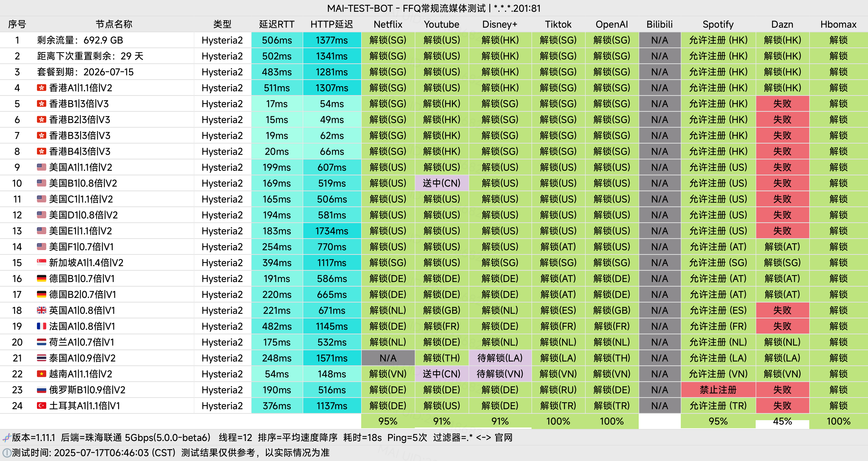Click the Hong Kong flag on 香港A1|1.1倍|V2 row
Image resolution: width=868 pixels, height=461 pixels.
[x=41, y=88]
